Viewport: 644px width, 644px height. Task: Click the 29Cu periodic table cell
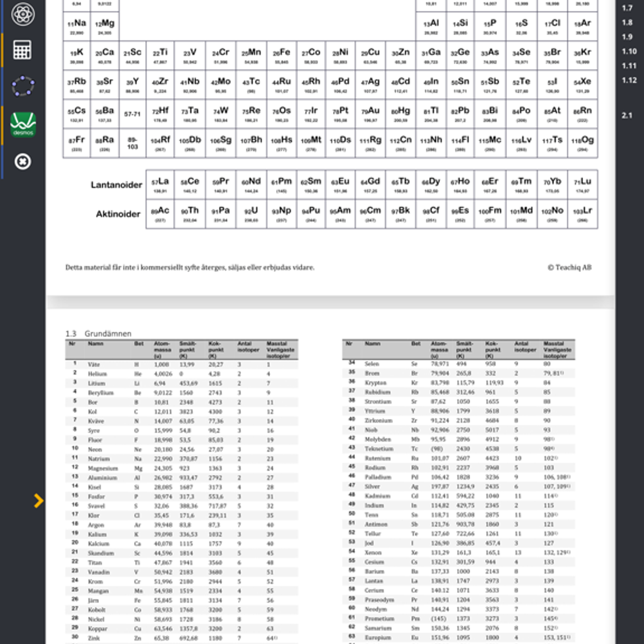tap(370, 56)
